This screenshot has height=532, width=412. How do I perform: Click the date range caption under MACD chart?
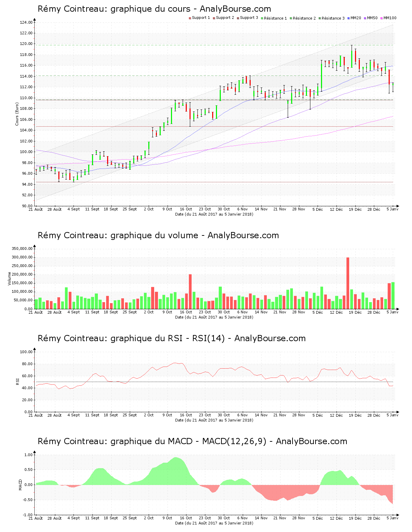[x=214, y=523]
